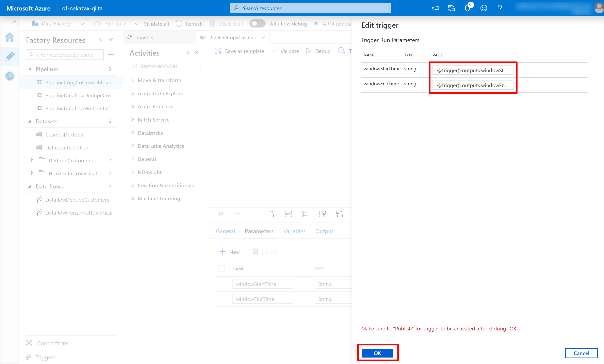Open the Variables tab
The height and width of the screenshot is (364, 604).
pyautogui.click(x=294, y=231)
